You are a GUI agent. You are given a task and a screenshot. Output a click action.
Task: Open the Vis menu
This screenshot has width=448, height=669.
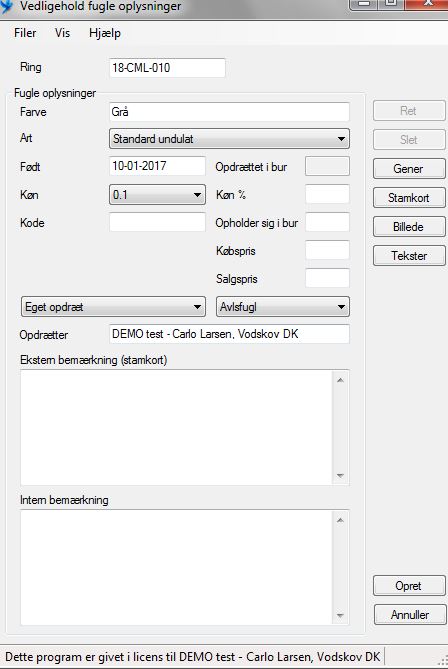click(x=62, y=33)
